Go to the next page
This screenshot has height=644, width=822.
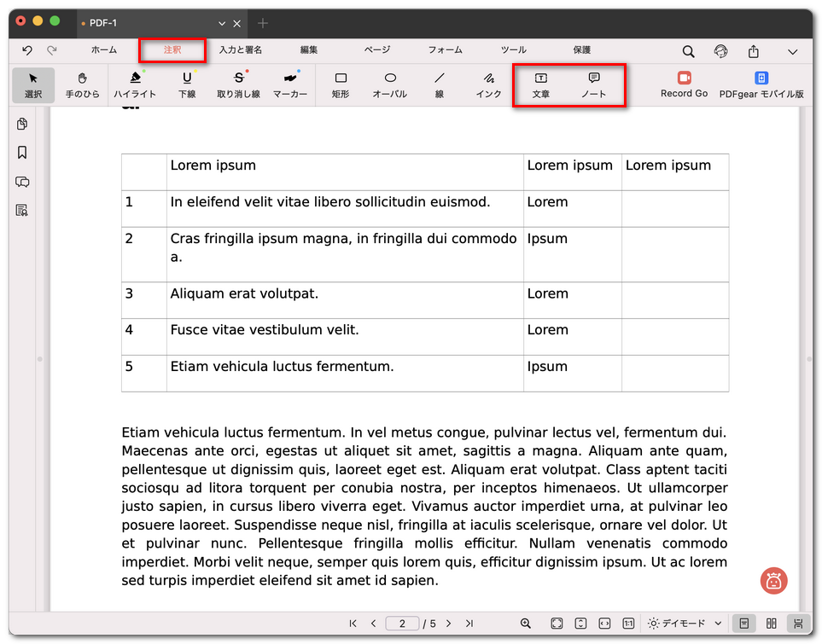point(449,624)
